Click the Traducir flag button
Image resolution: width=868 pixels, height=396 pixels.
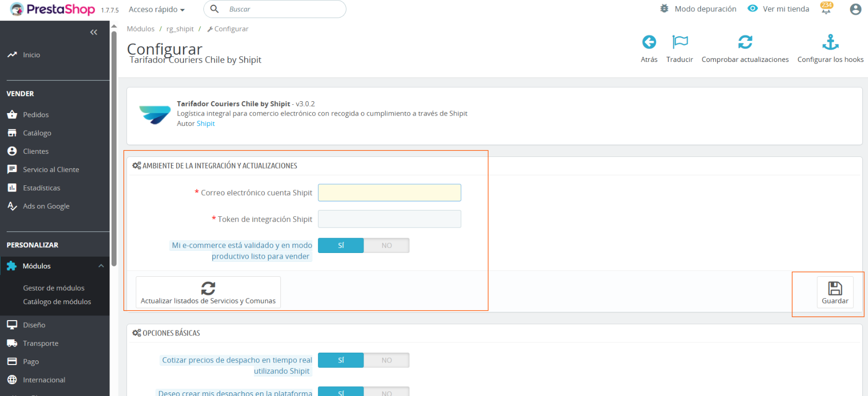[680, 49]
